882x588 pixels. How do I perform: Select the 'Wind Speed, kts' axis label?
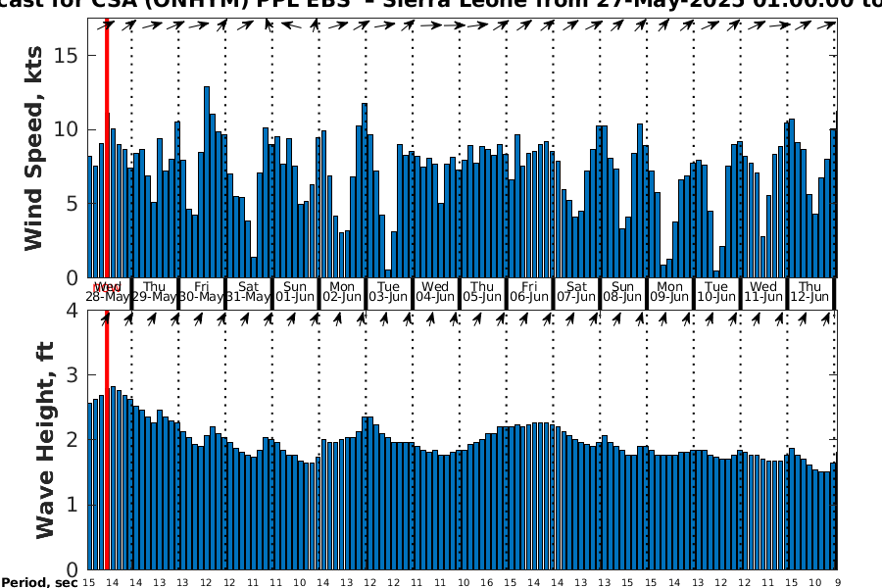pos(33,148)
